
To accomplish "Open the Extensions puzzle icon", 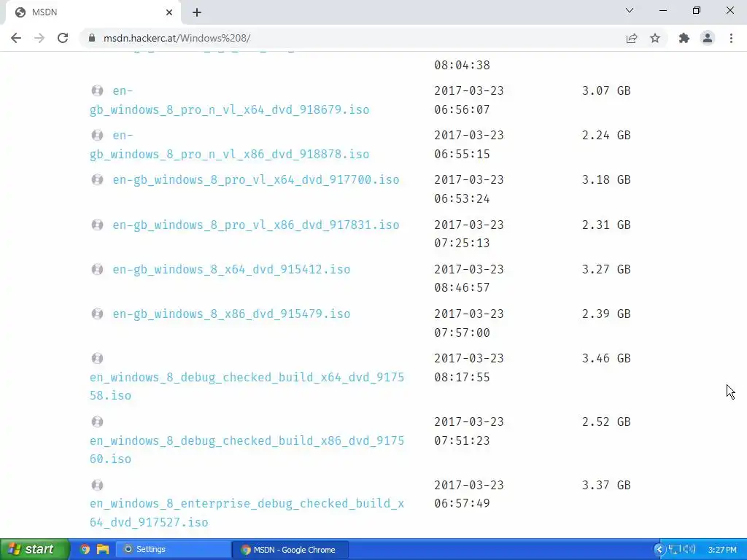I will (684, 38).
